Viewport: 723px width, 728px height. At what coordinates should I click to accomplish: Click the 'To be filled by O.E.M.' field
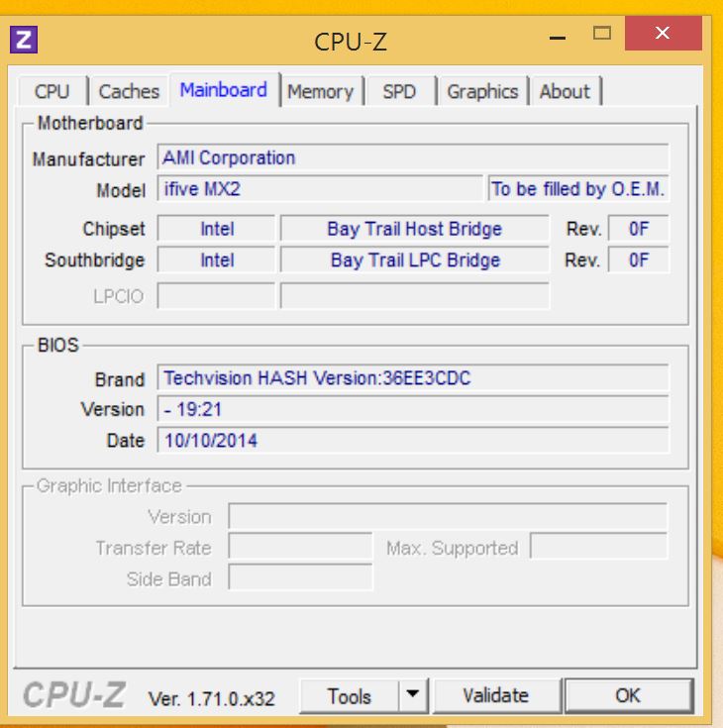coord(578,189)
